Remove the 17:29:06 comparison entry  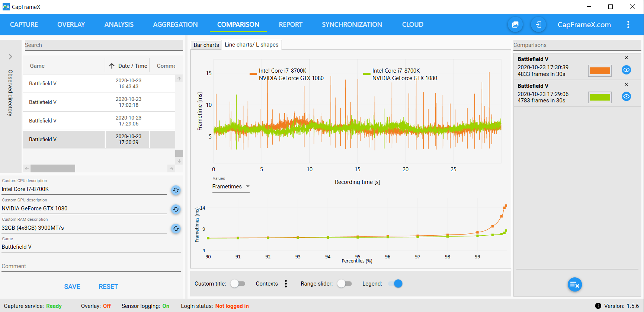627,85
